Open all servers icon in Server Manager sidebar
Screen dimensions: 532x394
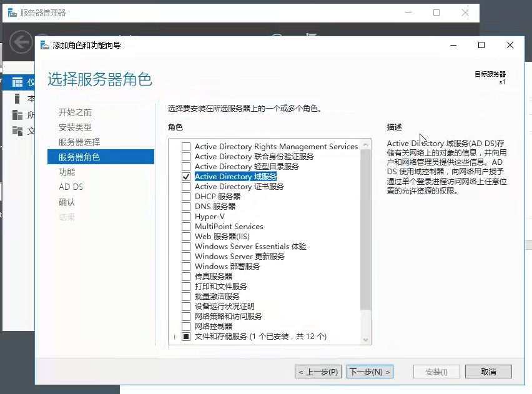[17, 115]
